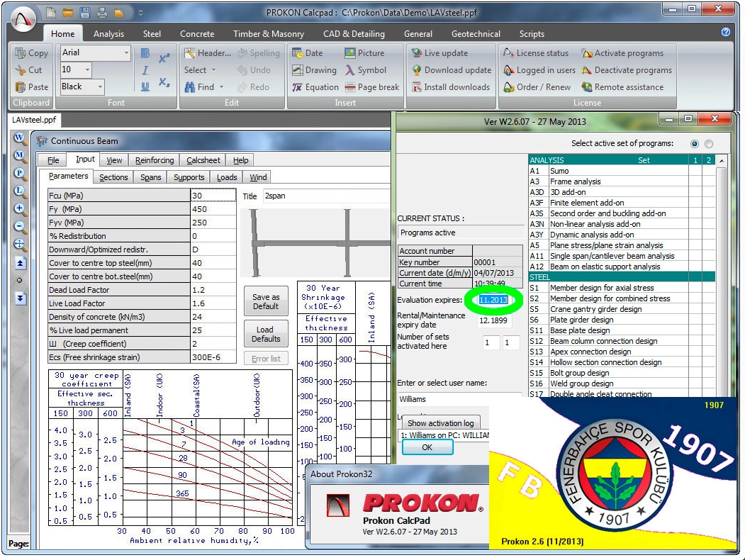This screenshot has height=560, width=745.
Task: Open the Customize Quick Access Toolbar arrow
Action: click(x=140, y=13)
